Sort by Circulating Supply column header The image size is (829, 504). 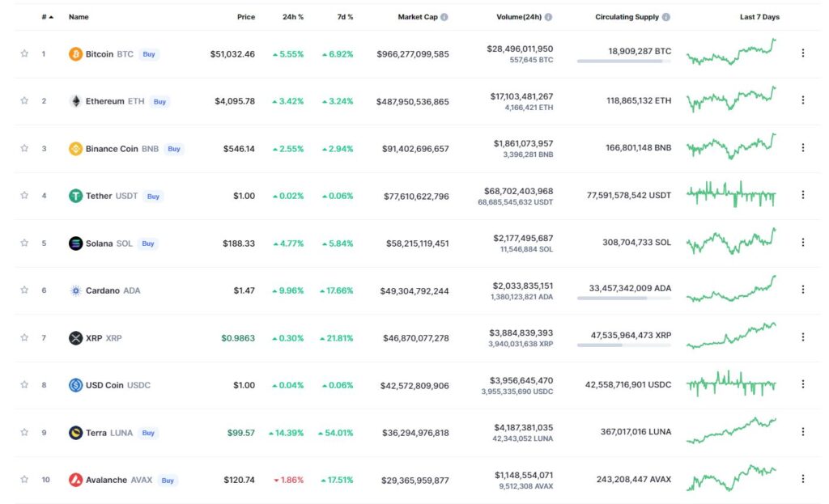pyautogui.click(x=627, y=17)
